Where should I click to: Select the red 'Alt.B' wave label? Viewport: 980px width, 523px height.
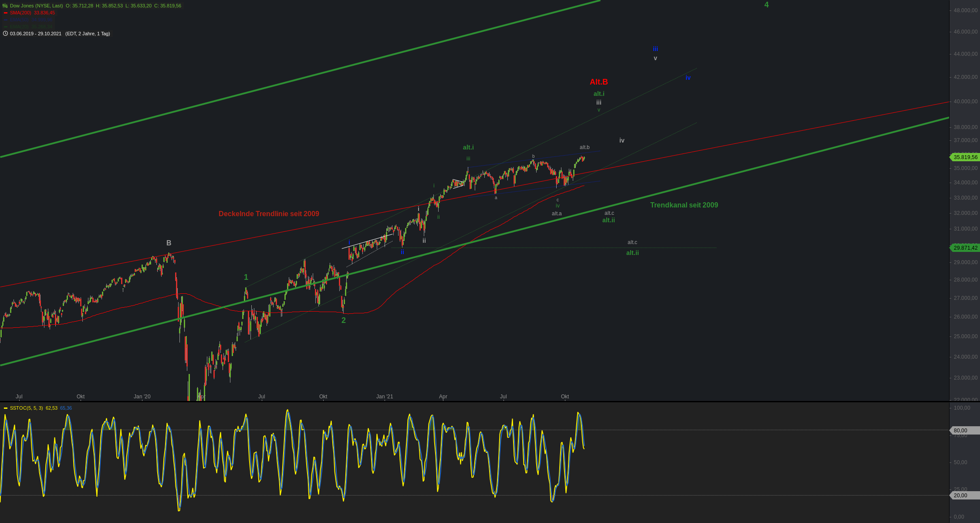click(x=598, y=82)
